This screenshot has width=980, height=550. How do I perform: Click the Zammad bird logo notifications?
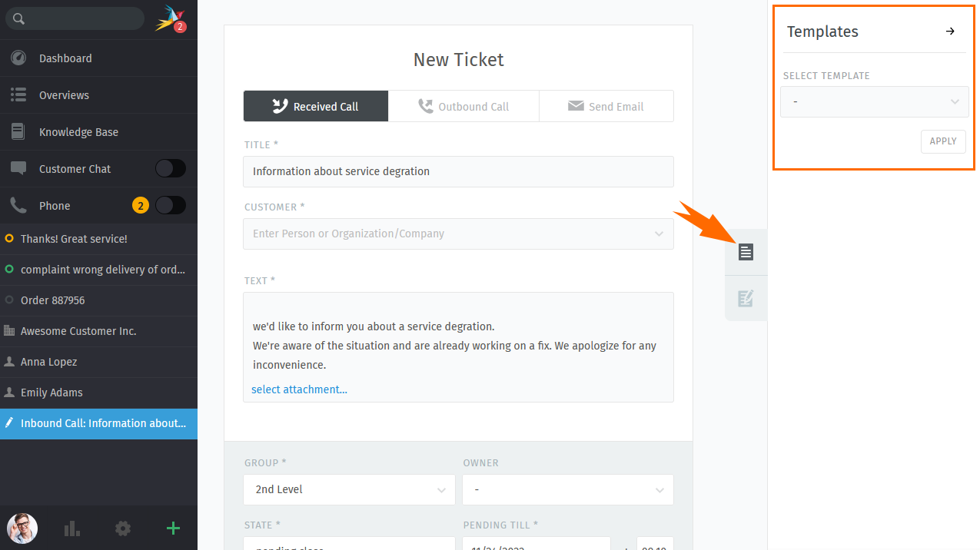coord(171,18)
